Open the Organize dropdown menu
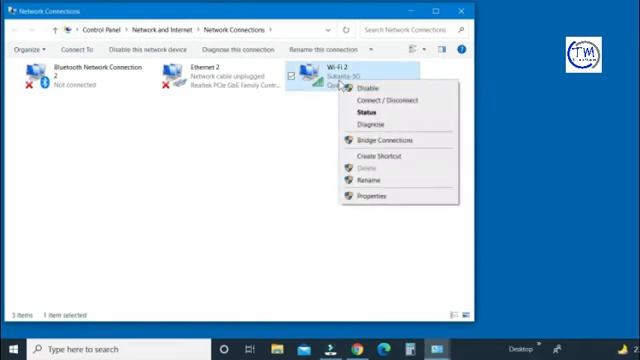 29,49
